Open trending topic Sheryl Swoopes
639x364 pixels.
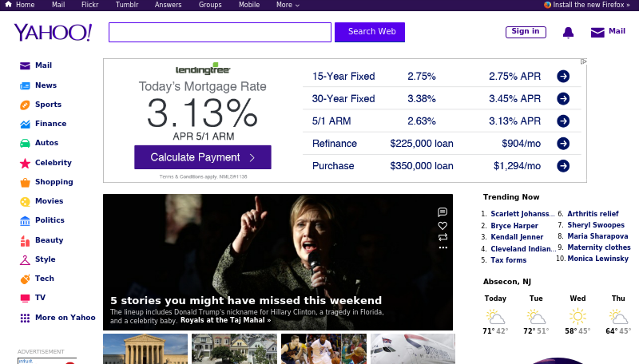coord(596,225)
